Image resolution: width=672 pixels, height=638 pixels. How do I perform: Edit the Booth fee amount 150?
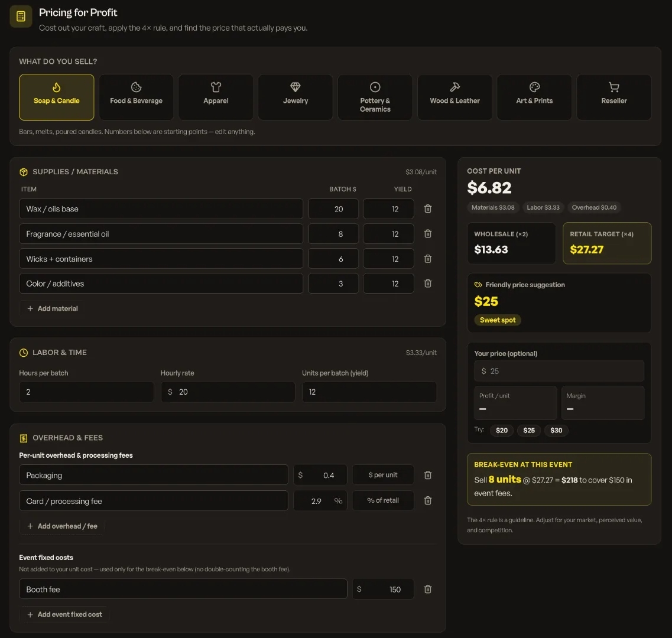tap(383, 589)
